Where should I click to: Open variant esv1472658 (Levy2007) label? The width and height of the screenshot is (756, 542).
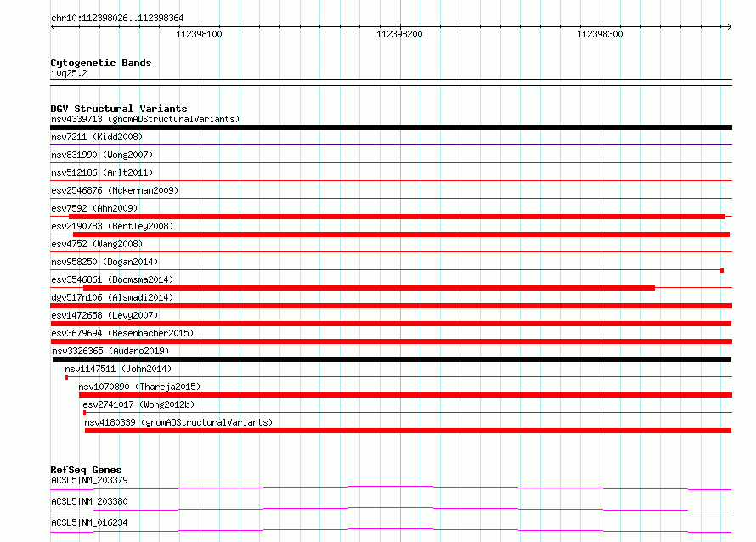[x=104, y=315]
